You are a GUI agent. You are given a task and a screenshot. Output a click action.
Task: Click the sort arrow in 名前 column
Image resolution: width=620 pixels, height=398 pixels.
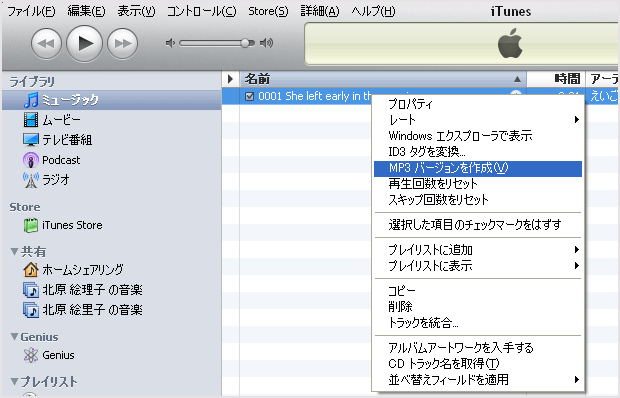pyautogui.click(x=517, y=79)
